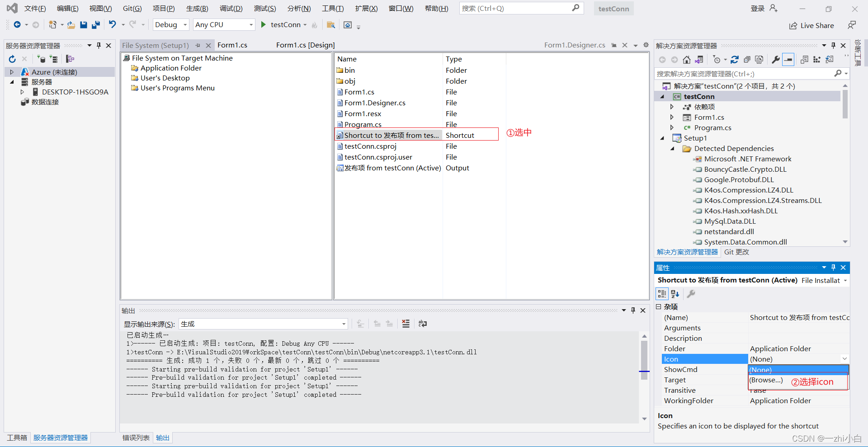Click the New Project icon in toolbar
Screen dimensions: 868x447
point(53,25)
